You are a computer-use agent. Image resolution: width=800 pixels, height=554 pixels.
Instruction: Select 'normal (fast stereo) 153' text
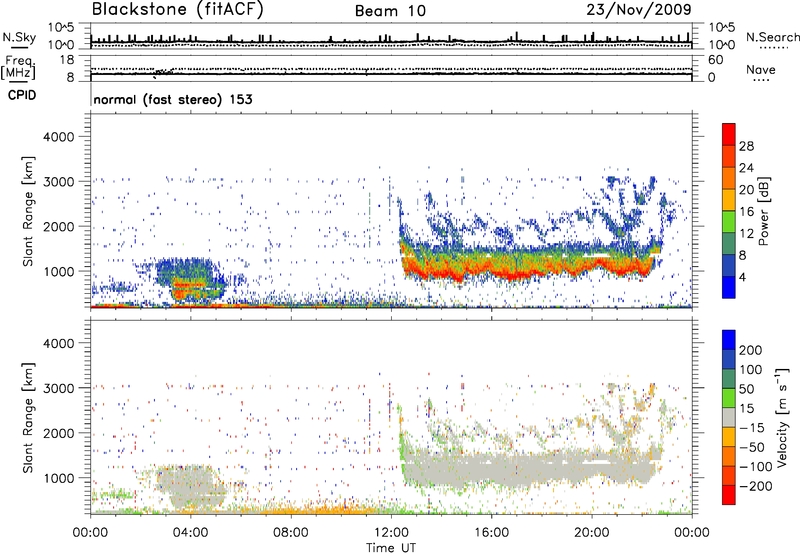pyautogui.click(x=173, y=99)
